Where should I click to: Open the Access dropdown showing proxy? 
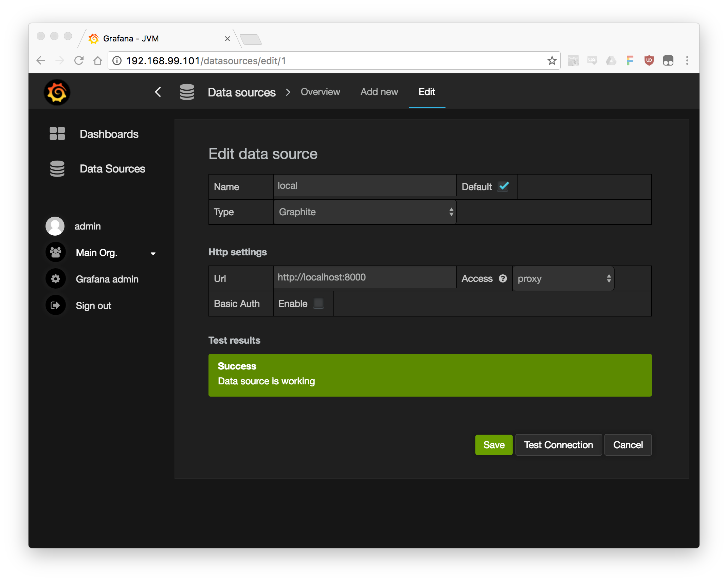(563, 278)
